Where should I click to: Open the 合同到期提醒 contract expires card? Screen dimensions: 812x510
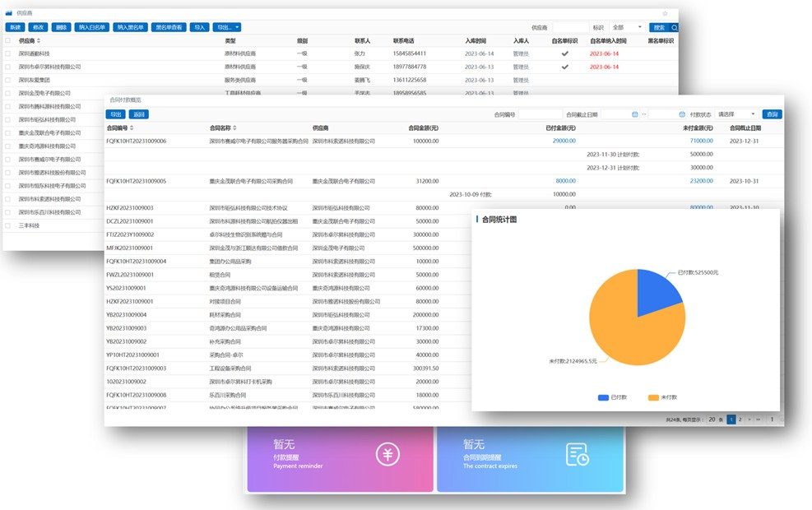tap(530, 459)
